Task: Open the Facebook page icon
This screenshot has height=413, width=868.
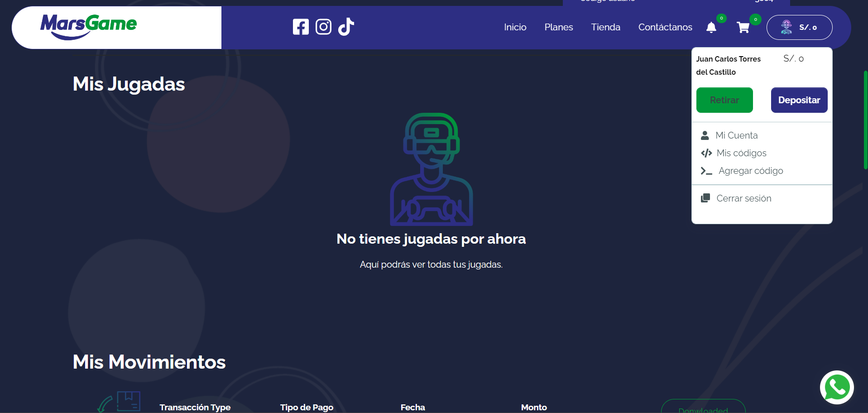Action: (301, 27)
